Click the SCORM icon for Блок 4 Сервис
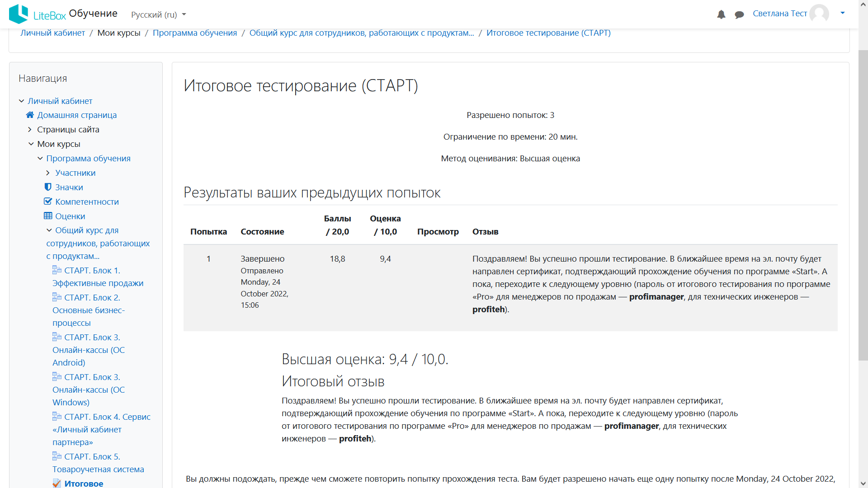The height and width of the screenshot is (488, 868). (57, 417)
